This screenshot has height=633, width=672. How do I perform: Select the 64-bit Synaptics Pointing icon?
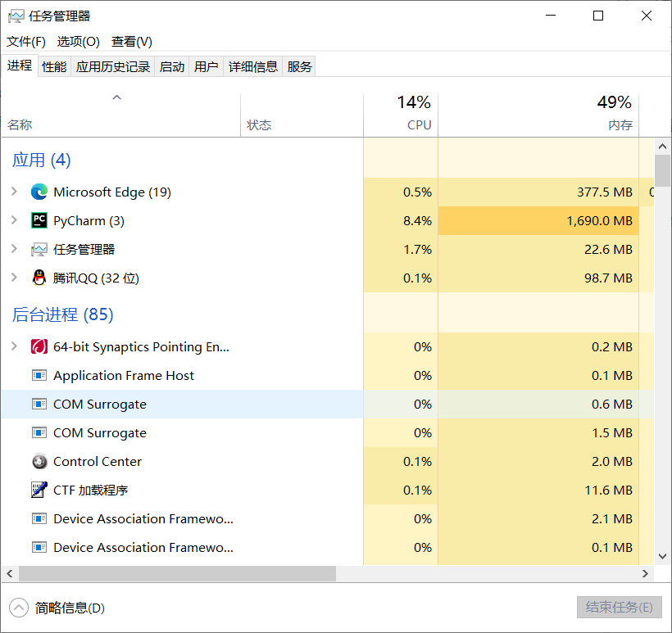(x=39, y=346)
